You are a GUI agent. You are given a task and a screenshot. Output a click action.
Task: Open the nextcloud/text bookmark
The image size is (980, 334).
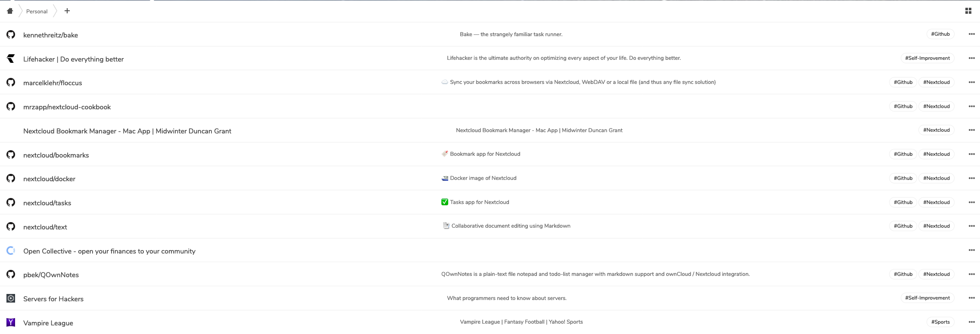tap(45, 227)
